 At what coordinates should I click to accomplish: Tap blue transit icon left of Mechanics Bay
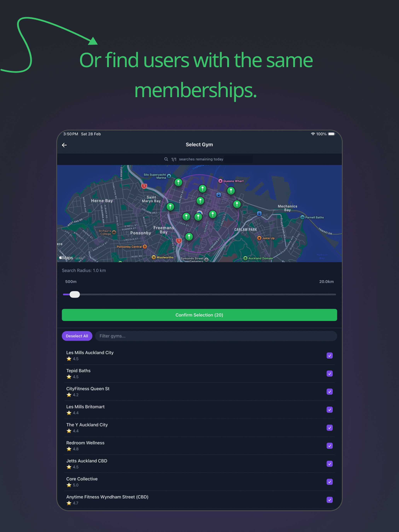click(259, 214)
